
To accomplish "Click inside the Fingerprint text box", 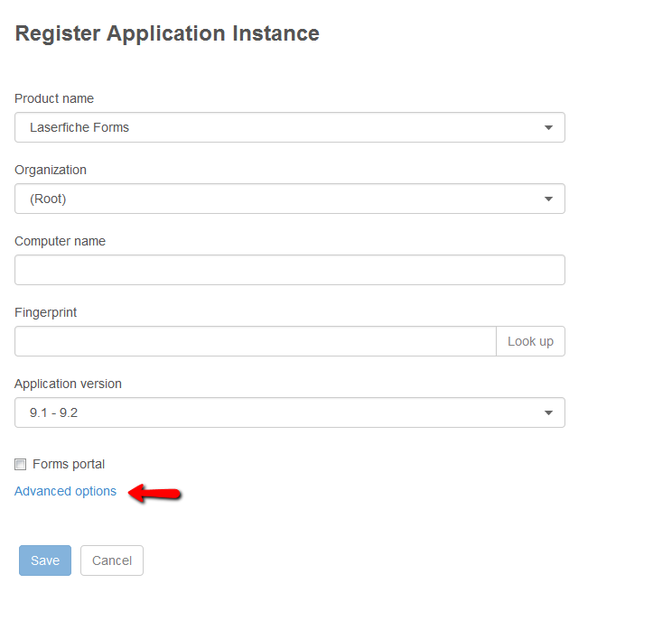I will (256, 341).
